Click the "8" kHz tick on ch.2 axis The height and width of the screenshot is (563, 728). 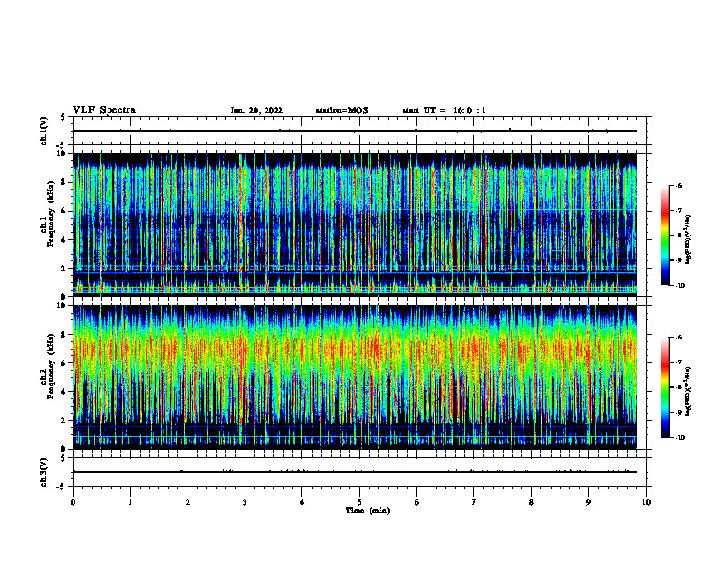64,335
